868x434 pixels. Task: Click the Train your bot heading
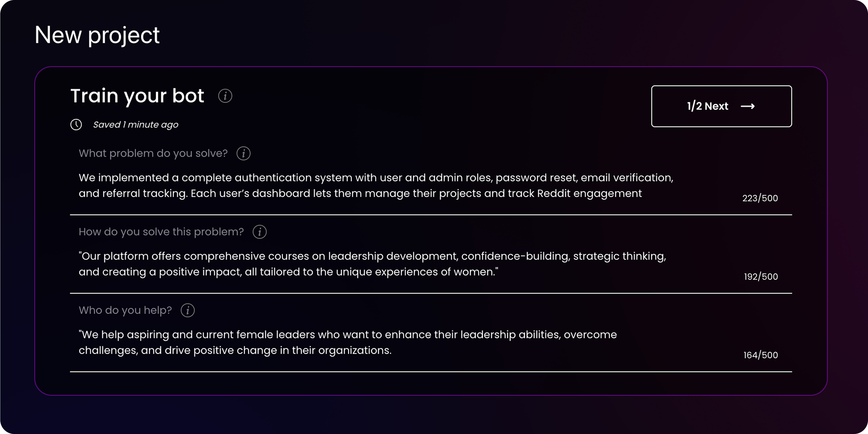[137, 96]
